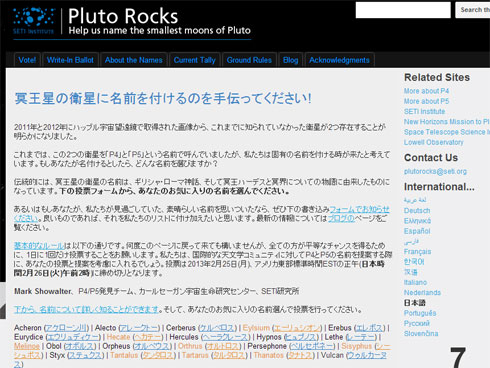
Task: Click the Search button
Action: (x=473, y=10)
